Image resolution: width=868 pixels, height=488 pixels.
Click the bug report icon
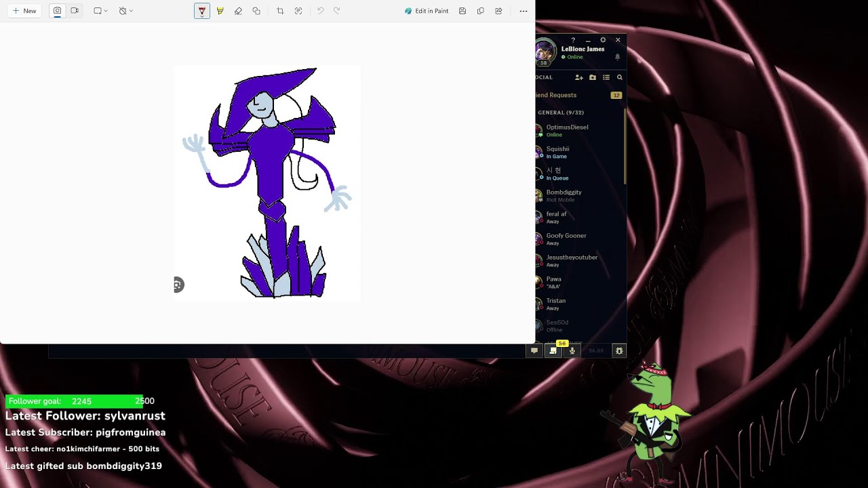[619, 350]
